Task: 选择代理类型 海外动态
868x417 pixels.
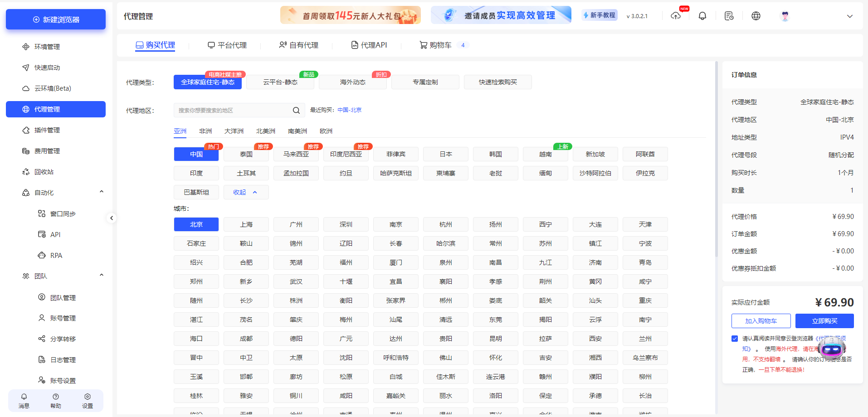Action: click(352, 82)
